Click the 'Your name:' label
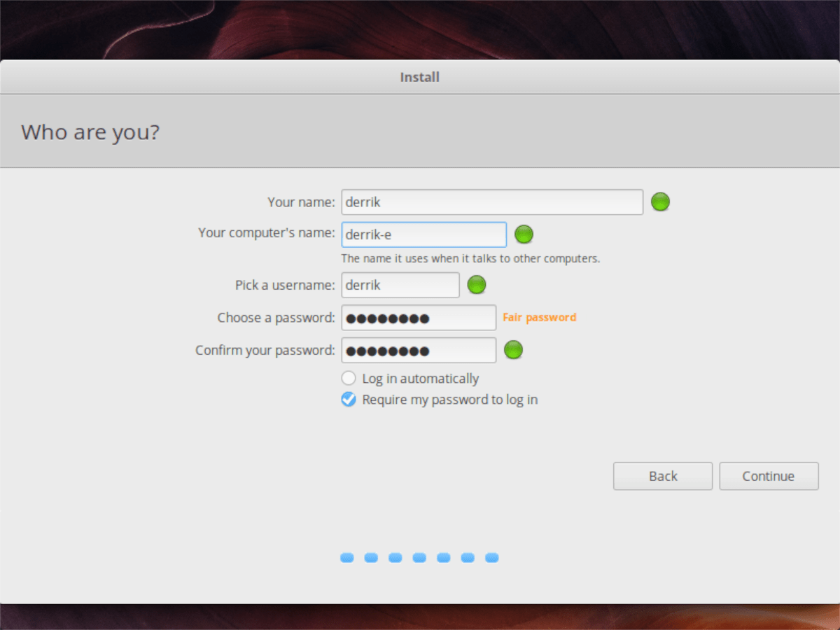This screenshot has width=840, height=630. [302, 202]
